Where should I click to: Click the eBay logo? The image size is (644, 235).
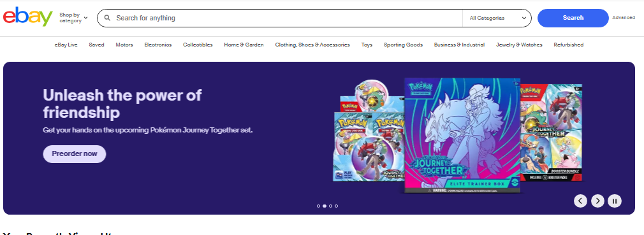(28, 17)
